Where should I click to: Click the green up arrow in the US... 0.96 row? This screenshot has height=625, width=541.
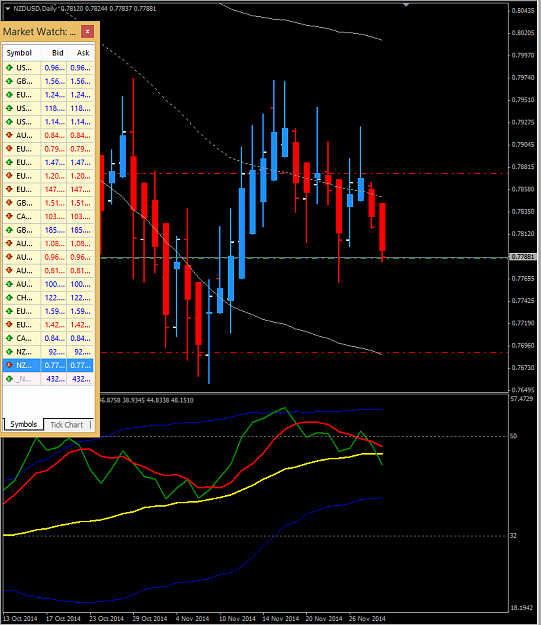pyautogui.click(x=9, y=68)
